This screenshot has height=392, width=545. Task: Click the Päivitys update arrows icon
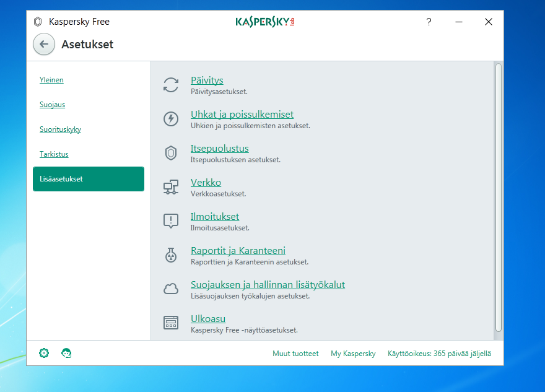(171, 85)
